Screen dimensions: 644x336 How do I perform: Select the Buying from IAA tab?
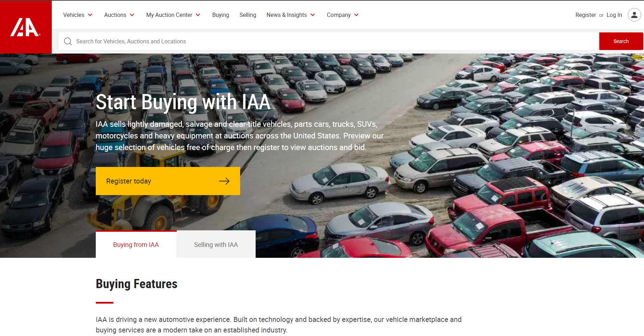136,244
